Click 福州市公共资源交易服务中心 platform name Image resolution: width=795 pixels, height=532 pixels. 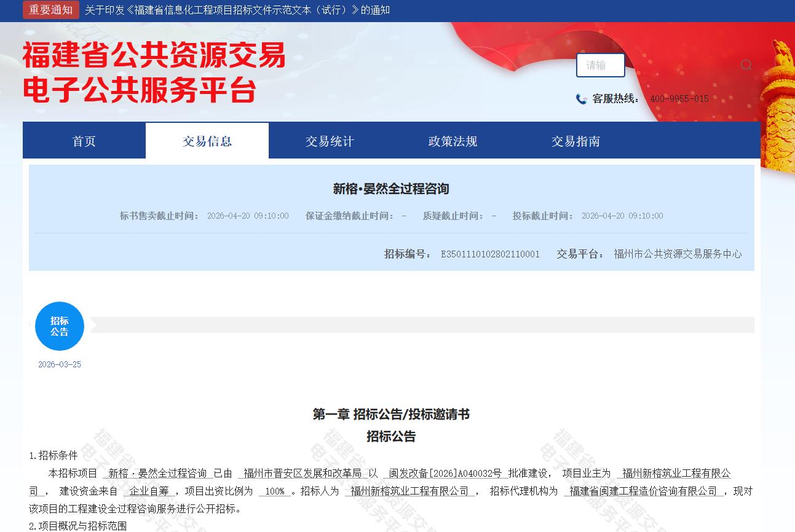(678, 254)
